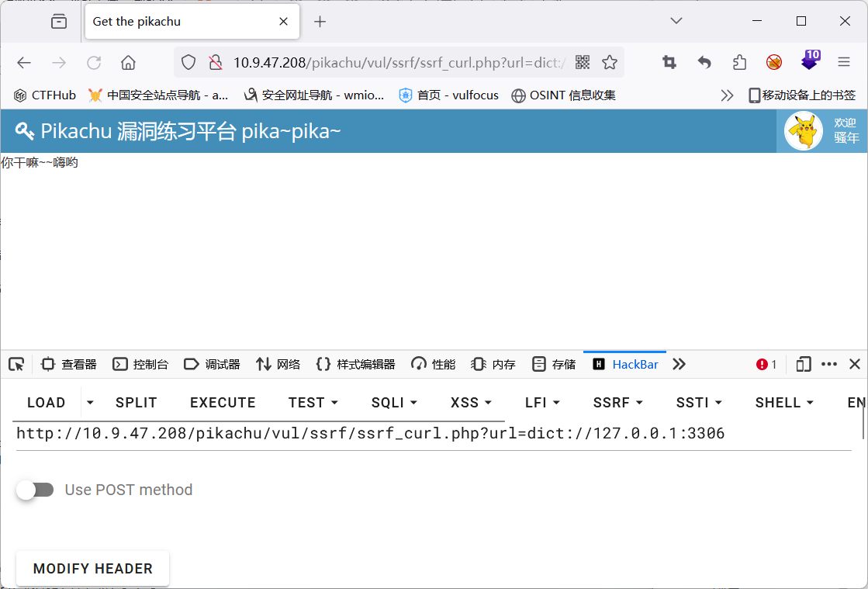
Task: Switch to the 控制台 (Console) panel
Action: pyautogui.click(x=143, y=363)
